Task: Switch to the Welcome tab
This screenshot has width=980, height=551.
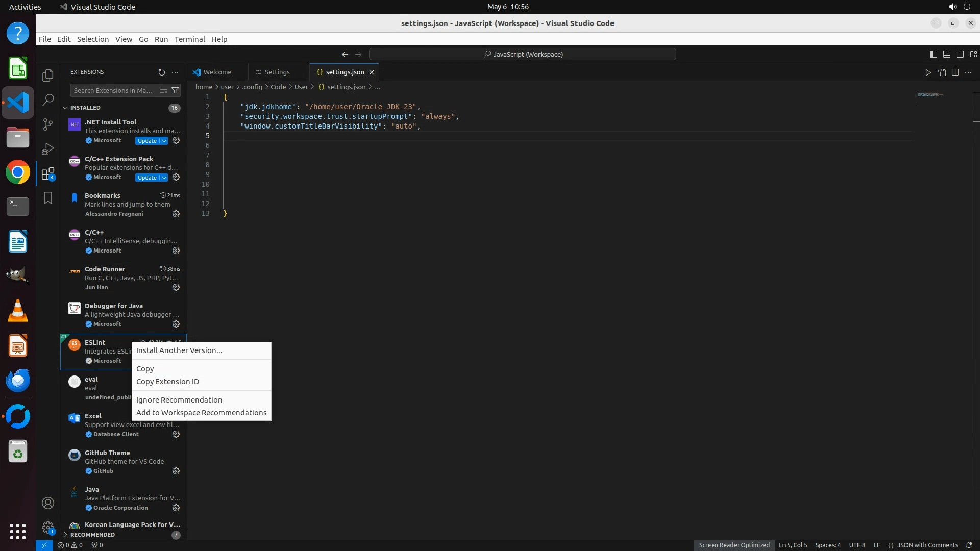Action: point(217,72)
